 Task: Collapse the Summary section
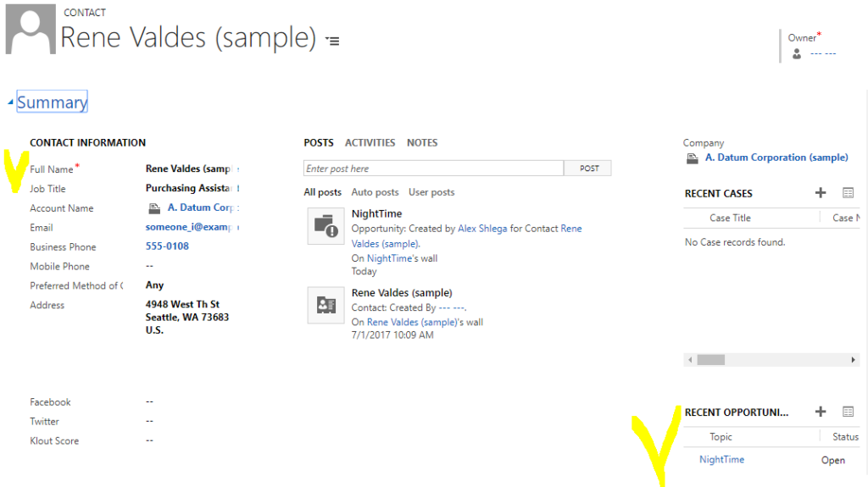(11, 102)
